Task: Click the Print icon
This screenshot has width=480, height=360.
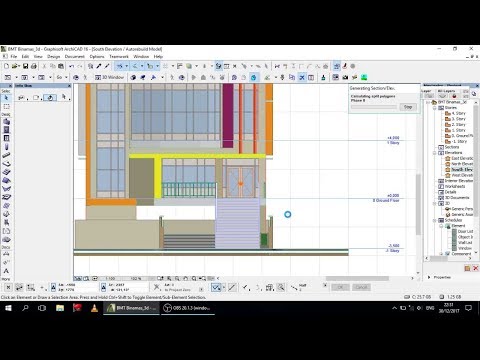Action: pyautogui.click(x=34, y=66)
